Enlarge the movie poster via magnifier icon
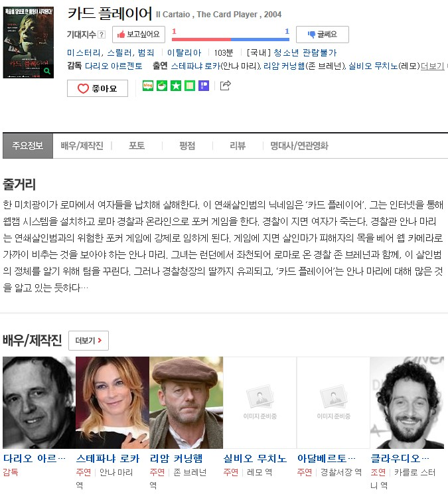448x498 pixels. click(x=47, y=71)
